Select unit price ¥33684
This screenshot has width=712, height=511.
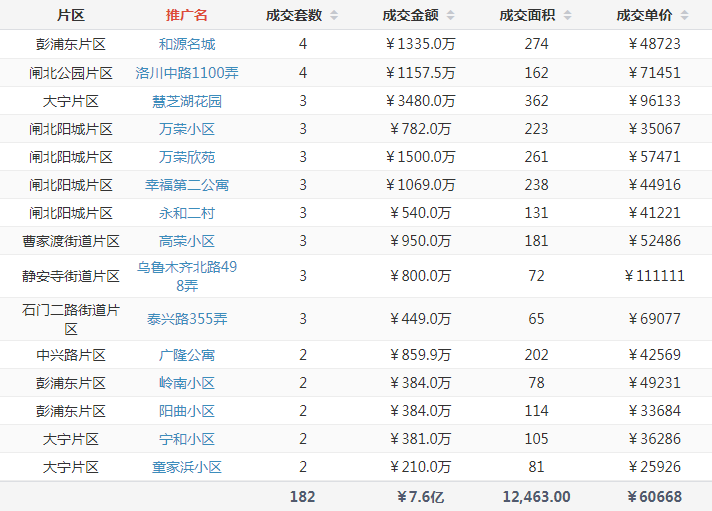(654, 411)
